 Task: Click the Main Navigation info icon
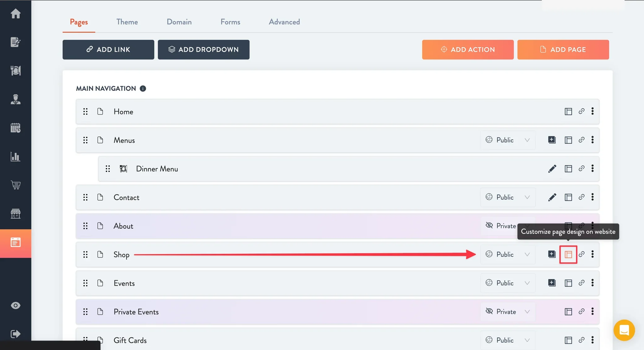click(x=143, y=89)
